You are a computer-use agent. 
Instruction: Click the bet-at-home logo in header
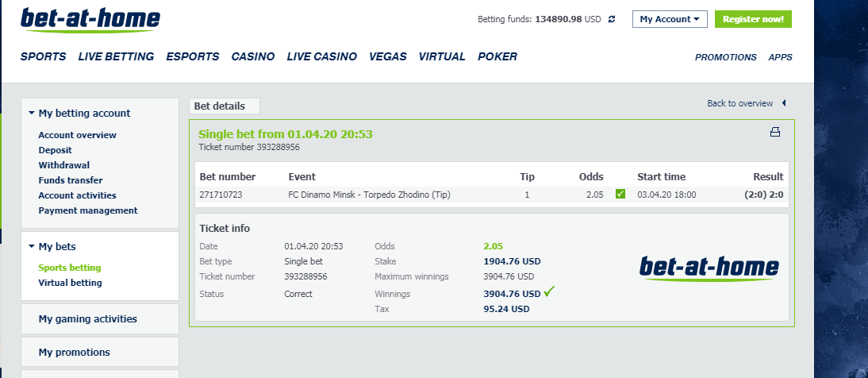click(90, 20)
